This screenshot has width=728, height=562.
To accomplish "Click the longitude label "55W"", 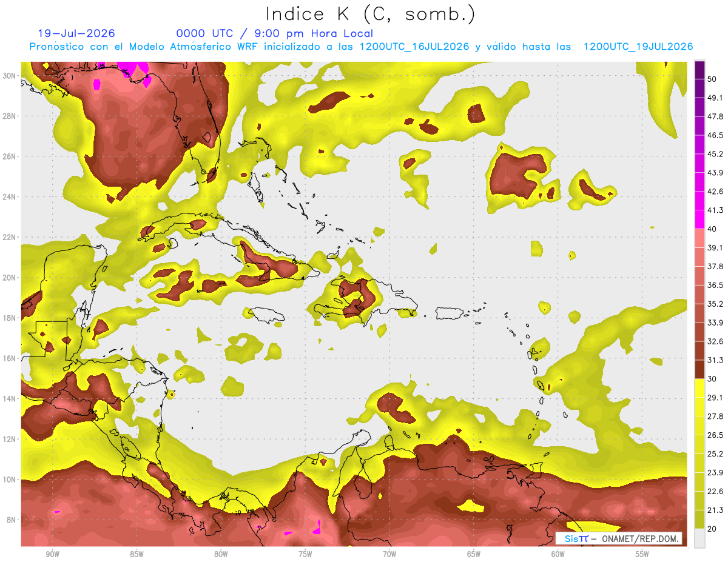I will click(642, 554).
